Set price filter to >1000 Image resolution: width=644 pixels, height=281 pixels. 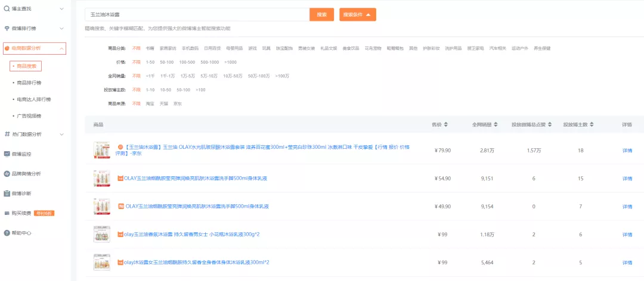230,63
